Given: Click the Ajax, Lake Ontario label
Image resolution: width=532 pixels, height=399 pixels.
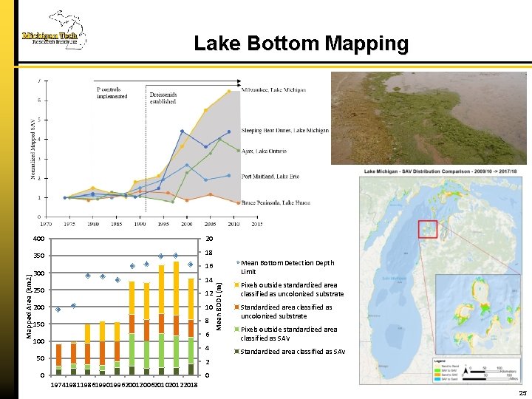Looking at the screenshot, I should coord(264,151).
